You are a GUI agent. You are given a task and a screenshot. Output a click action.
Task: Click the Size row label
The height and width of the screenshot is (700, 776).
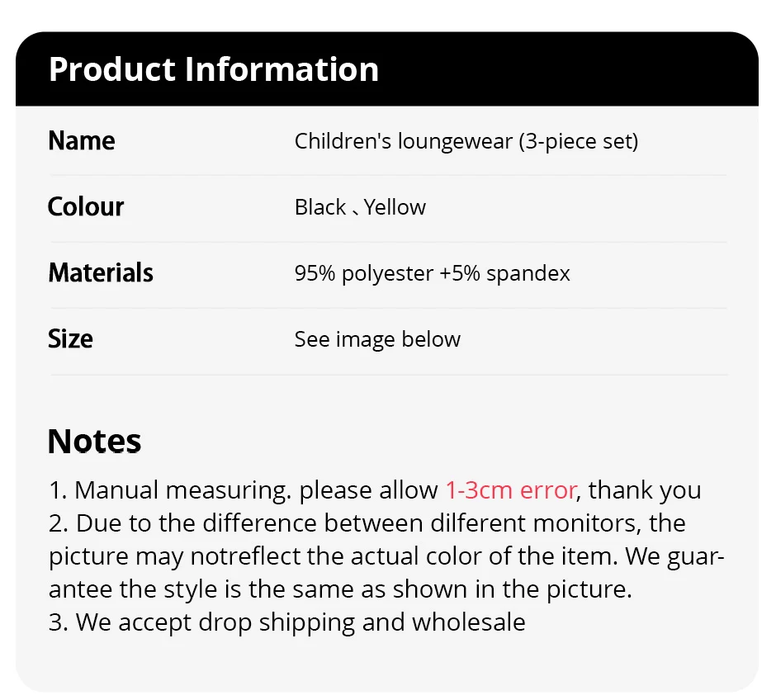point(70,339)
